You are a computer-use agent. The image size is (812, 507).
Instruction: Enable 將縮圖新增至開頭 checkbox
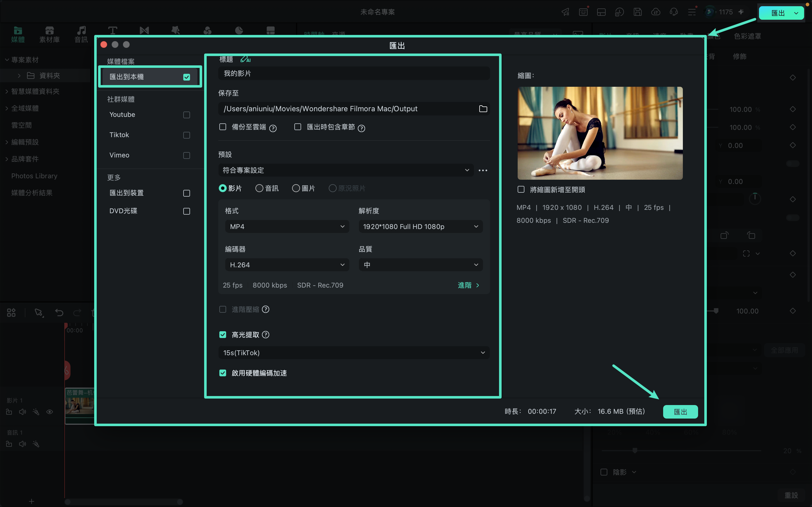pyautogui.click(x=521, y=190)
